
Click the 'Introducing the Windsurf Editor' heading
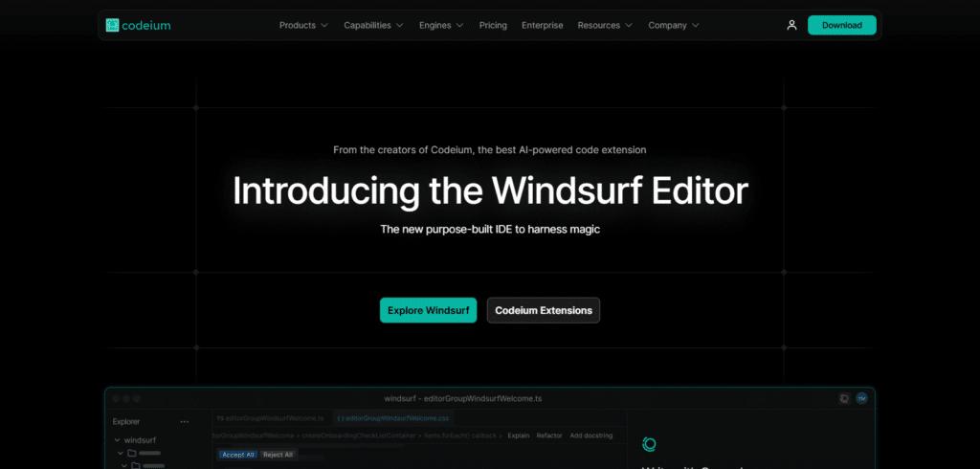click(490, 191)
